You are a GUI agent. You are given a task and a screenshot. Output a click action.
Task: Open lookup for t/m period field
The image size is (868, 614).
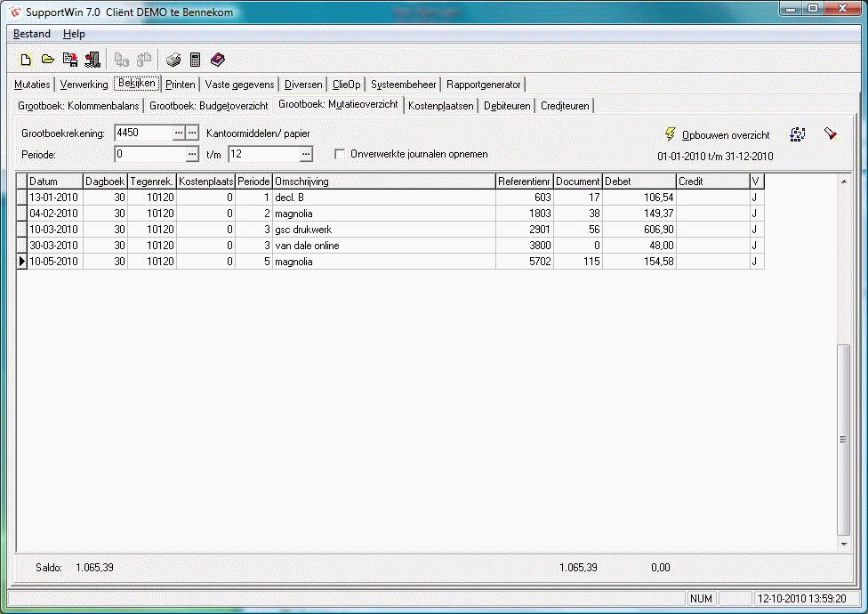(x=306, y=154)
